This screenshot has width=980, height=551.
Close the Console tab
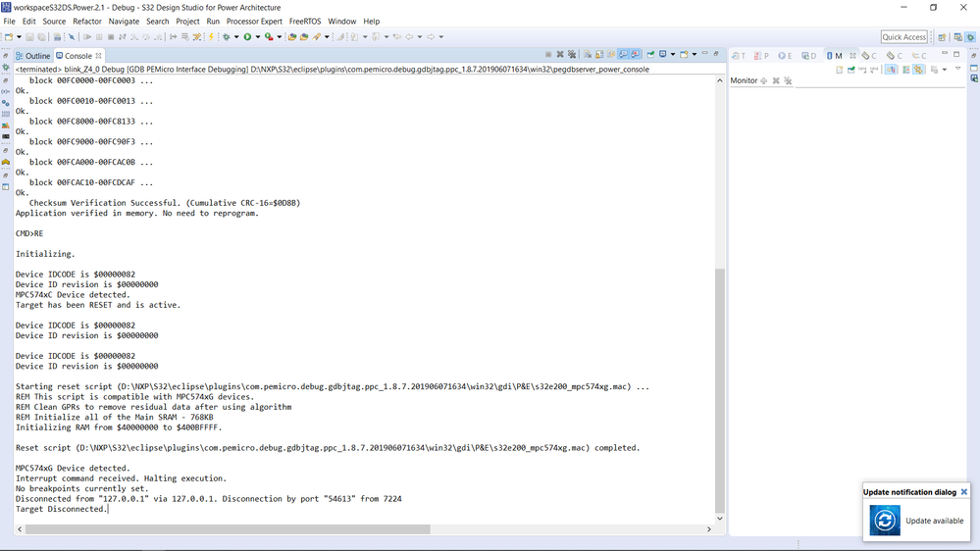pos(98,56)
